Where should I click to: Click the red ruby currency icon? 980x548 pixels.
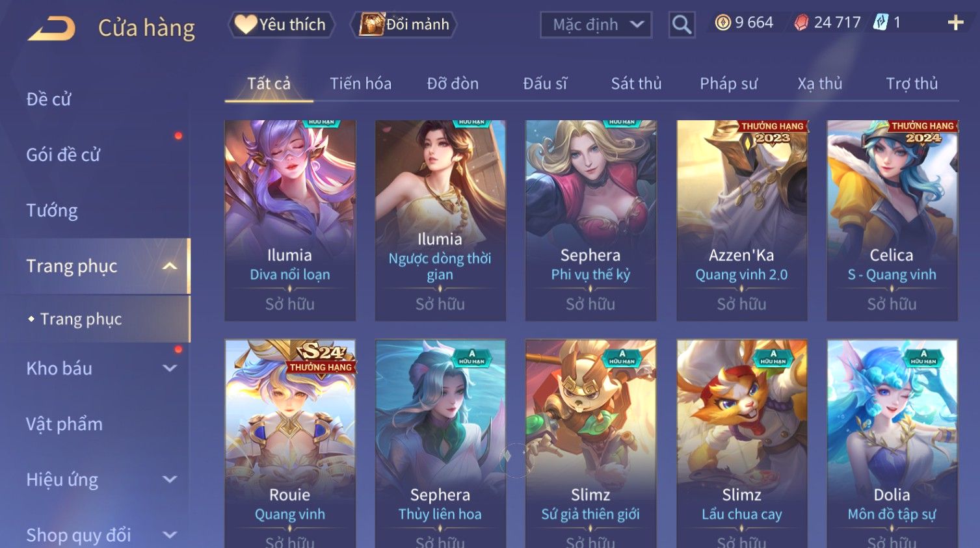(x=801, y=23)
